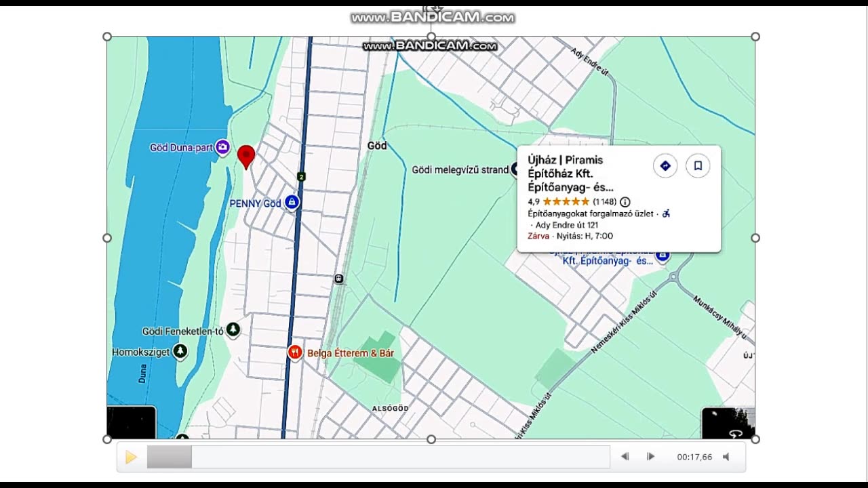Click the Nemeskéri Kiss Miklós út label

point(625,322)
